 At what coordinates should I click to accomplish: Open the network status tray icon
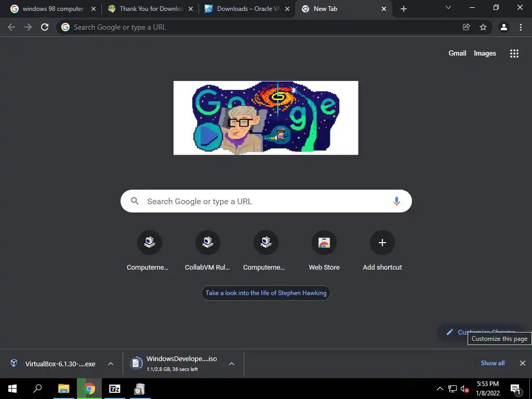coord(453,389)
